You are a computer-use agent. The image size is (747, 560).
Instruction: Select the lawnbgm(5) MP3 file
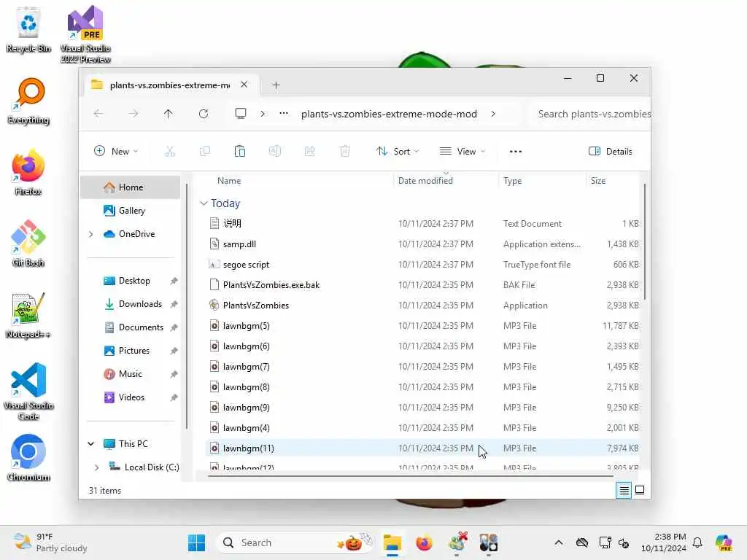pyautogui.click(x=422, y=326)
